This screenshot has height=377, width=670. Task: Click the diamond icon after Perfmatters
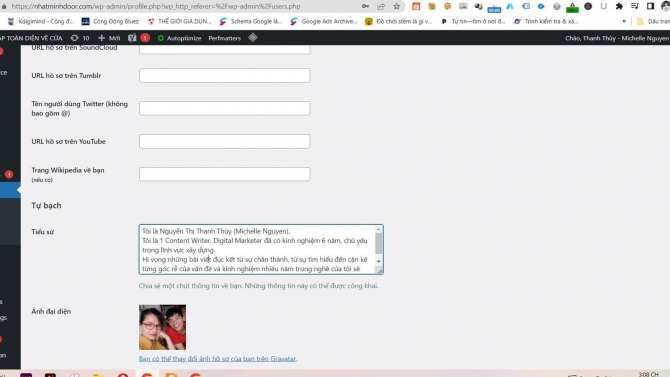point(253,38)
